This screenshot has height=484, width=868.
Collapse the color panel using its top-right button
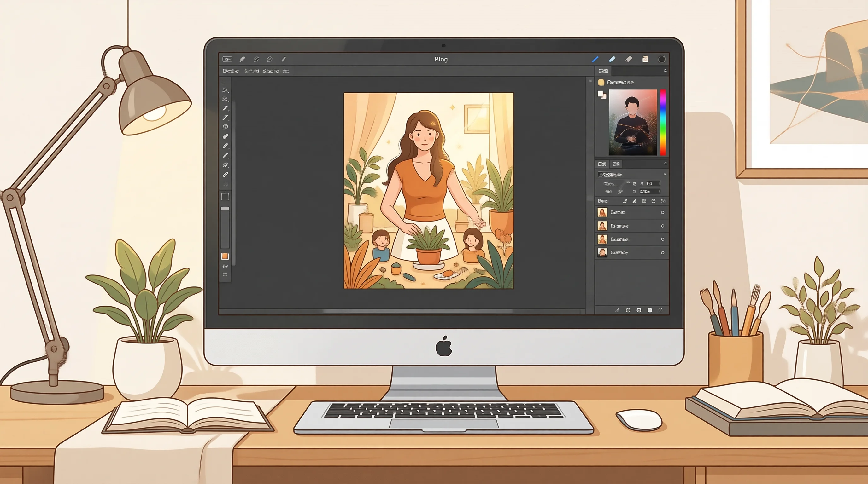(665, 71)
